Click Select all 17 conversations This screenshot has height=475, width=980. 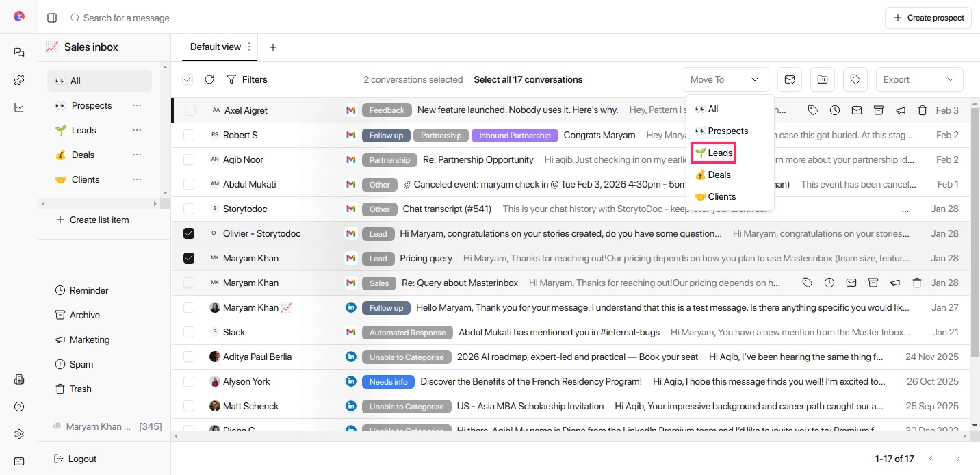(x=528, y=79)
